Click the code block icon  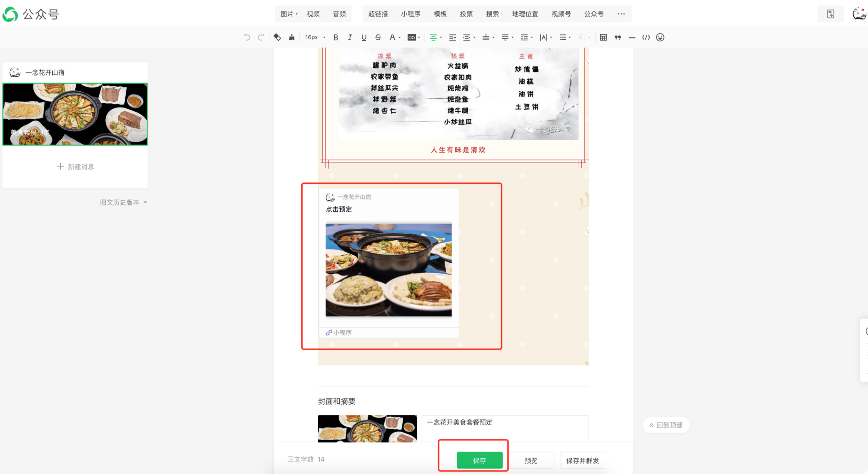click(x=646, y=37)
